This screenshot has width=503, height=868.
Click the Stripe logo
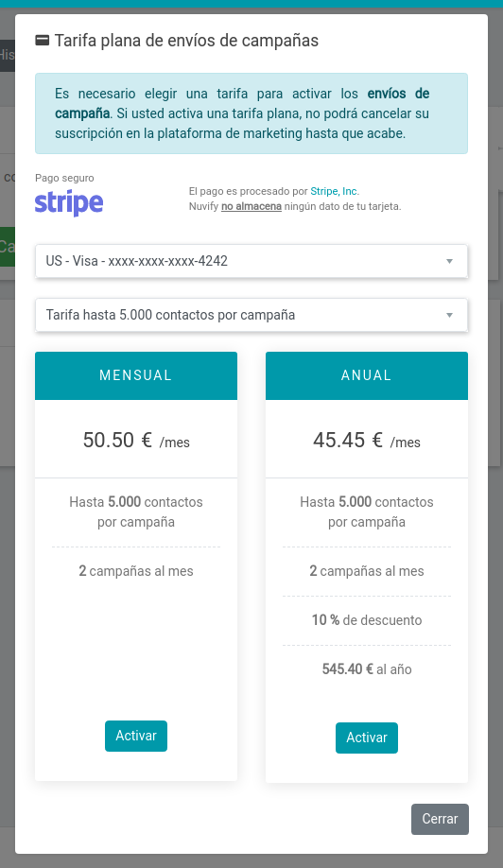[69, 203]
